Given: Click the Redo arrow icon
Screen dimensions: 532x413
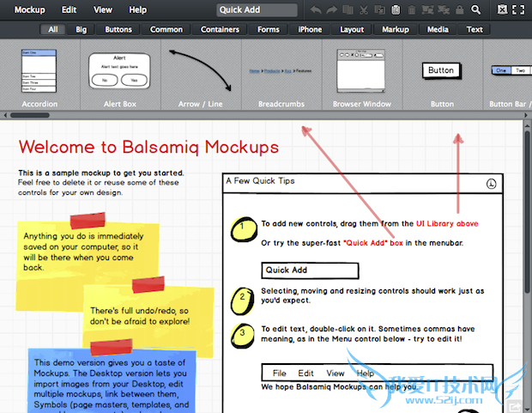Looking at the screenshot, I should [x=331, y=9].
